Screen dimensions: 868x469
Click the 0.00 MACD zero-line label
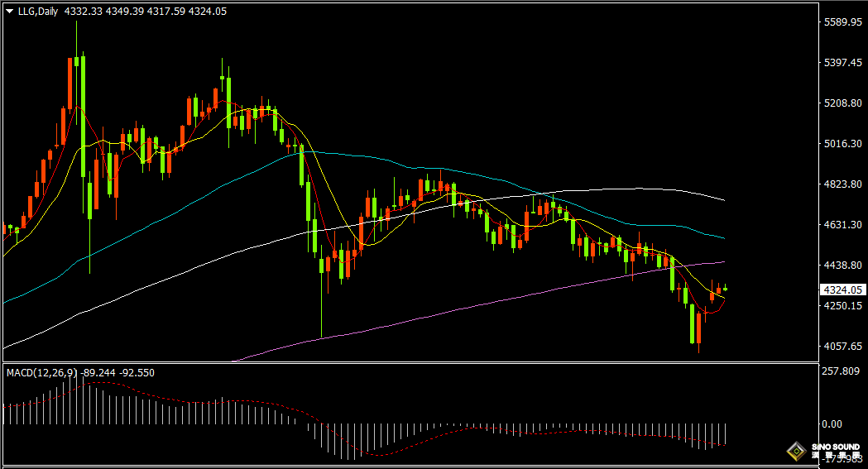pyautogui.click(x=832, y=424)
